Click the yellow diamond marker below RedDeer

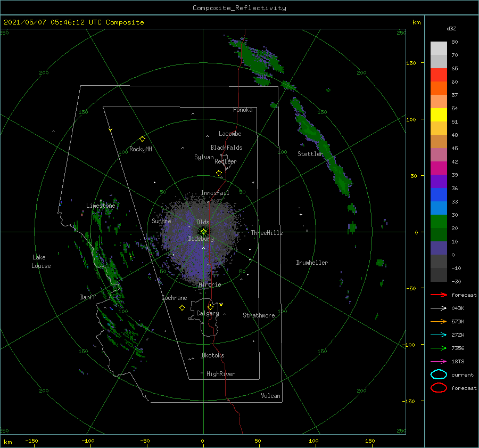(x=219, y=173)
